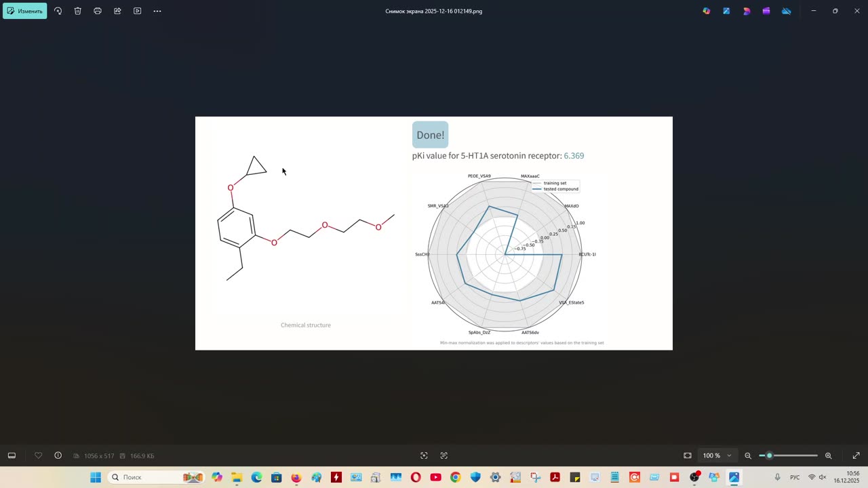868x488 pixels.
Task: Delete the image with the trash icon
Action: point(78,11)
